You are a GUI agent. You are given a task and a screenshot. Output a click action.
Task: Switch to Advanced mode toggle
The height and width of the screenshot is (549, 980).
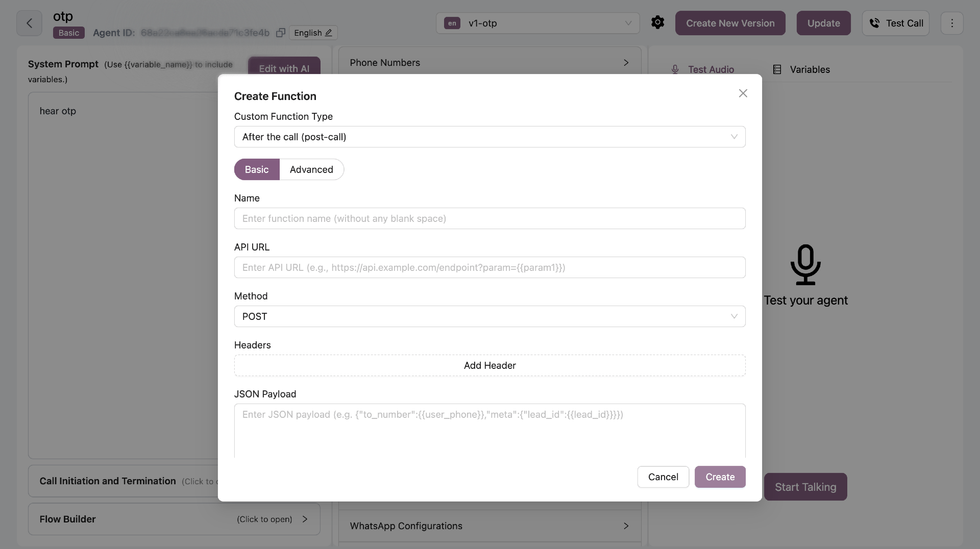tap(311, 169)
